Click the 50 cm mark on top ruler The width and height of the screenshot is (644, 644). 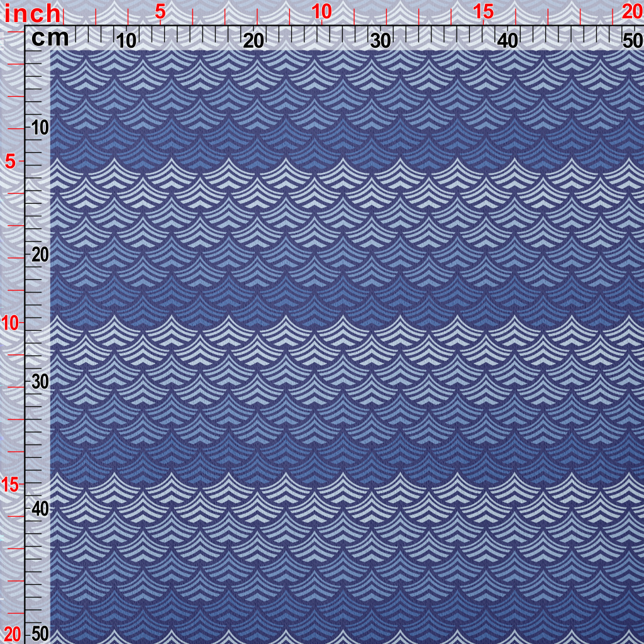(631, 41)
